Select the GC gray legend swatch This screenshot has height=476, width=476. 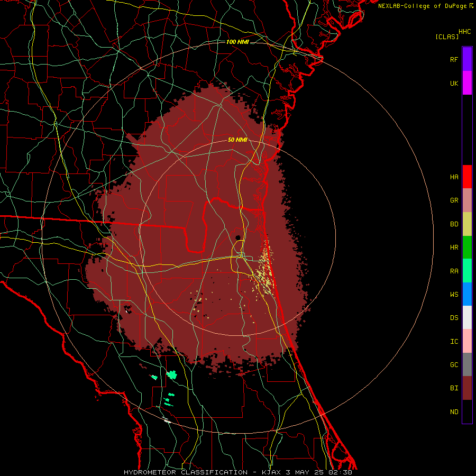click(x=467, y=364)
